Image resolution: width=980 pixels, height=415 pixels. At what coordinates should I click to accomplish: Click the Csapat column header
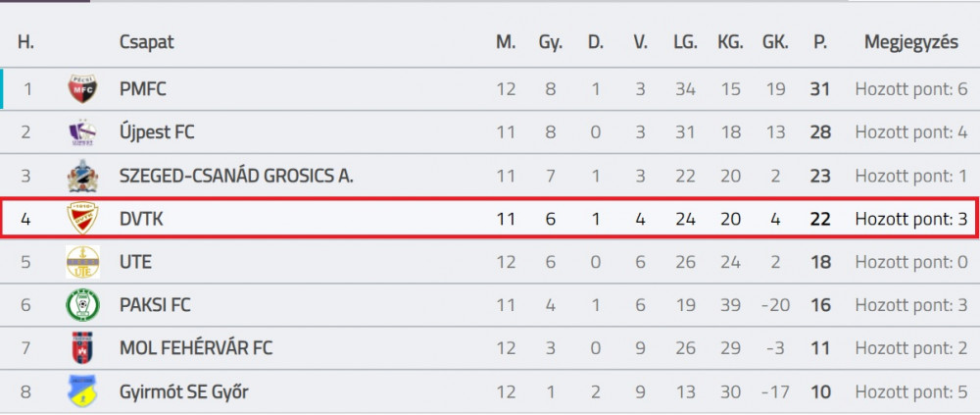coord(147,43)
